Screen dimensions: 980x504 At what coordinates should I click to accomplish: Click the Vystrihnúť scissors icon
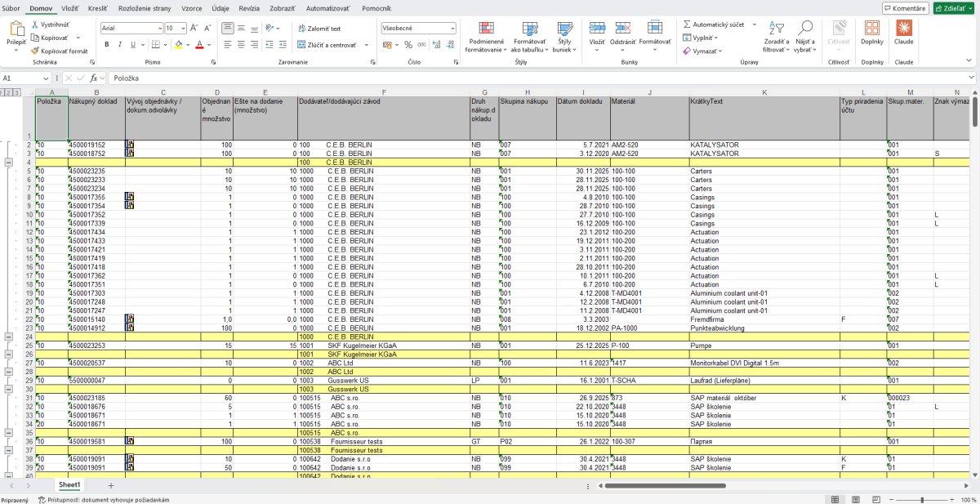click(x=35, y=25)
